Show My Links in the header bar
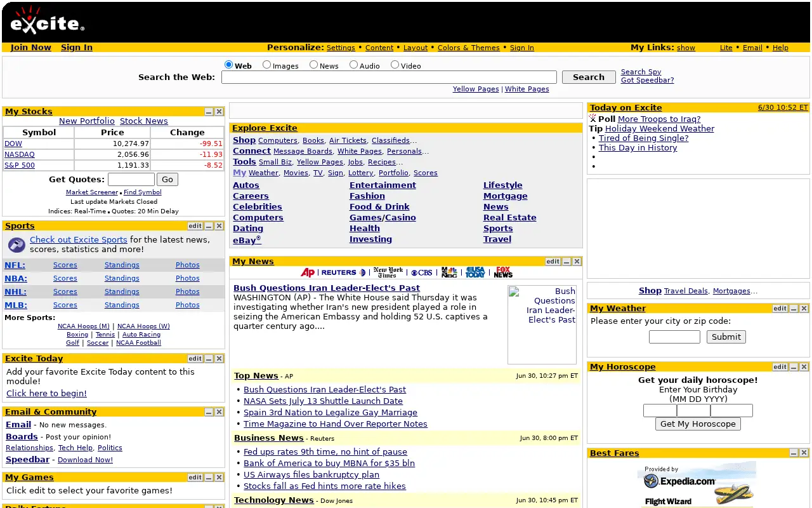 (686, 48)
